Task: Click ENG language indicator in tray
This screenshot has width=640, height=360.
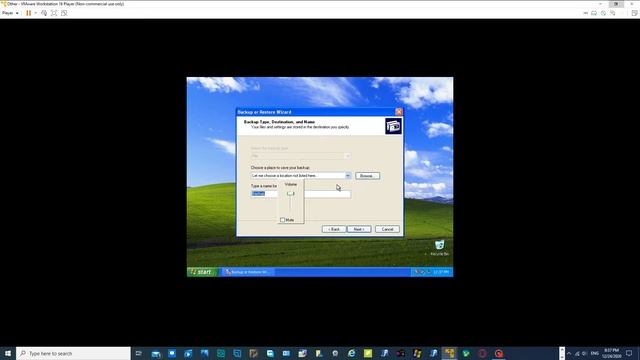Action: 595,353
